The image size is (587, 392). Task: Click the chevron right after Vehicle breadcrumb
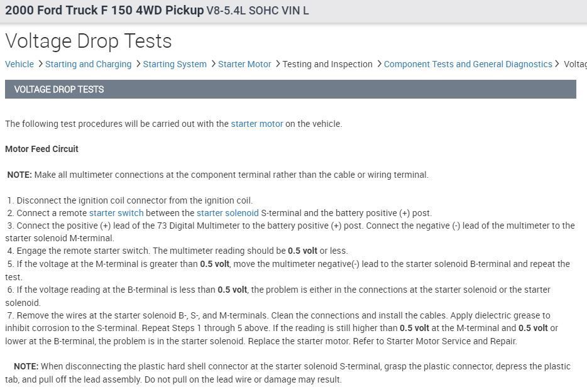coord(40,64)
